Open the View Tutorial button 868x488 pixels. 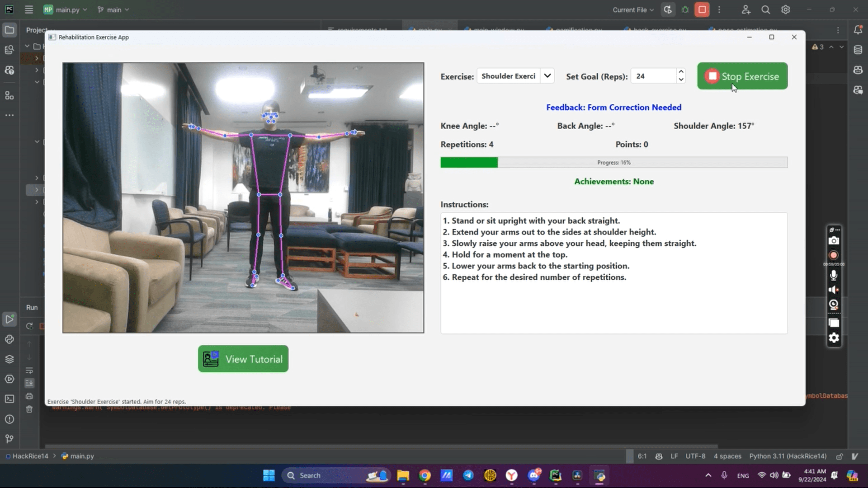point(243,359)
